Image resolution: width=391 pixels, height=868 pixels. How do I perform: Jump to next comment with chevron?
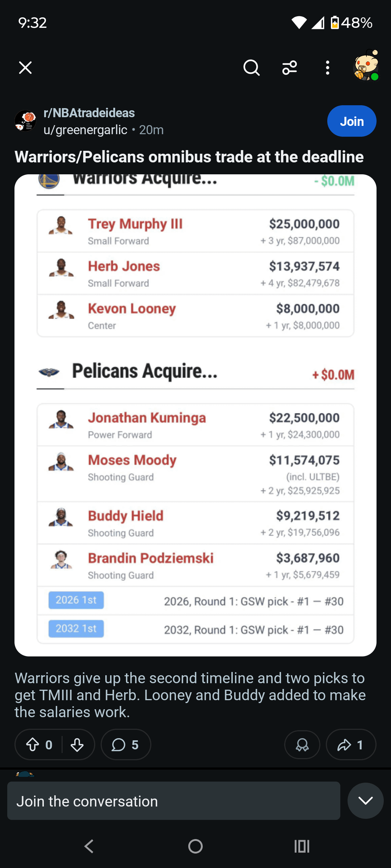(x=365, y=801)
